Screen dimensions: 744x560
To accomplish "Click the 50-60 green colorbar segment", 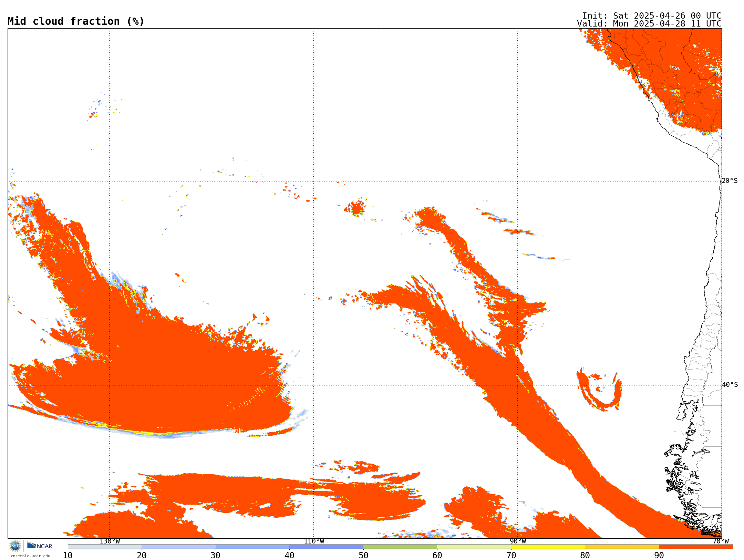I will [400, 547].
